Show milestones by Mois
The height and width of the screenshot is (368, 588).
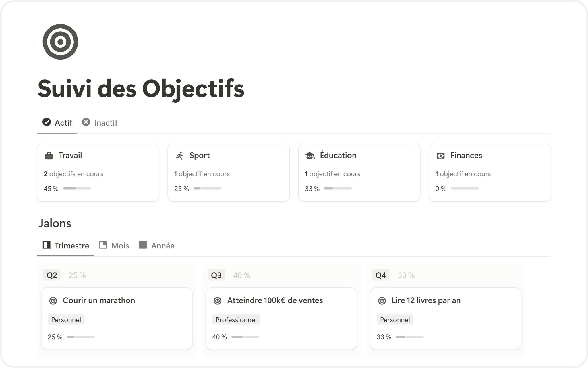pyautogui.click(x=114, y=246)
